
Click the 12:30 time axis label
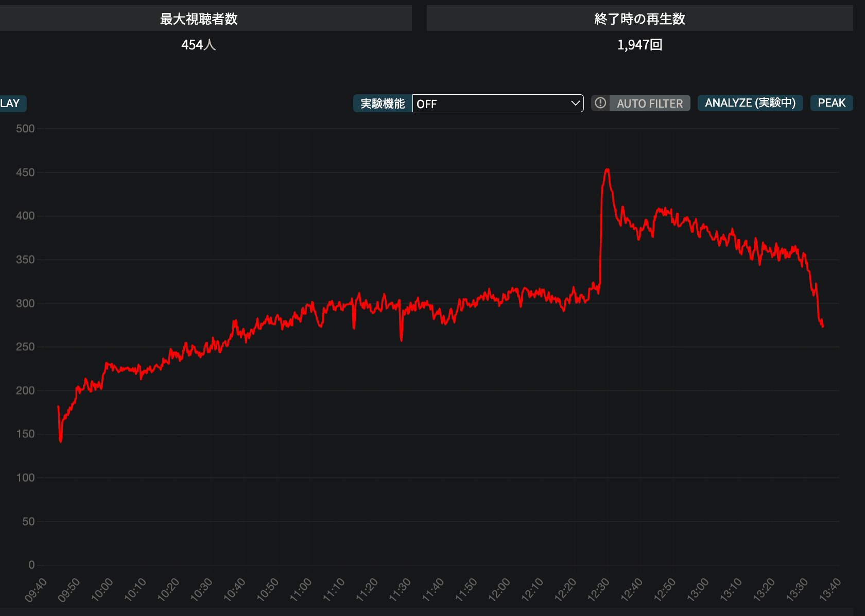click(599, 590)
